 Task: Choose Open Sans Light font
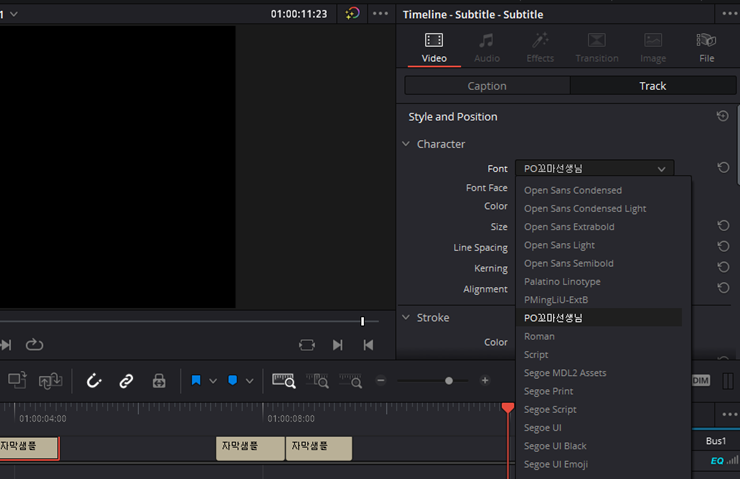pyautogui.click(x=599, y=245)
